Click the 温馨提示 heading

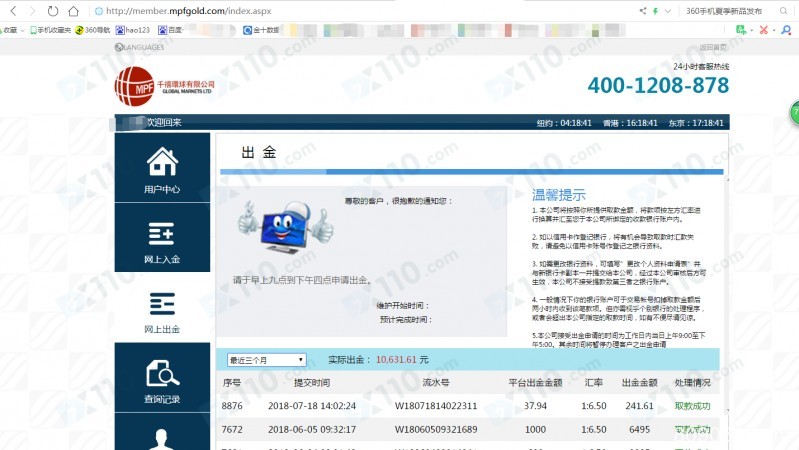[x=558, y=195]
